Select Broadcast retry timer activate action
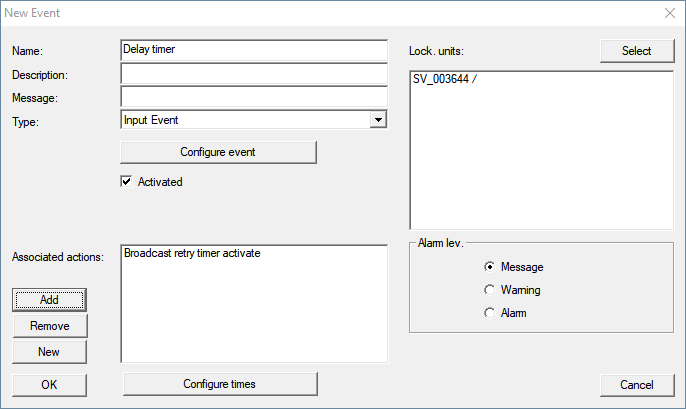The height and width of the screenshot is (409, 686). click(192, 254)
